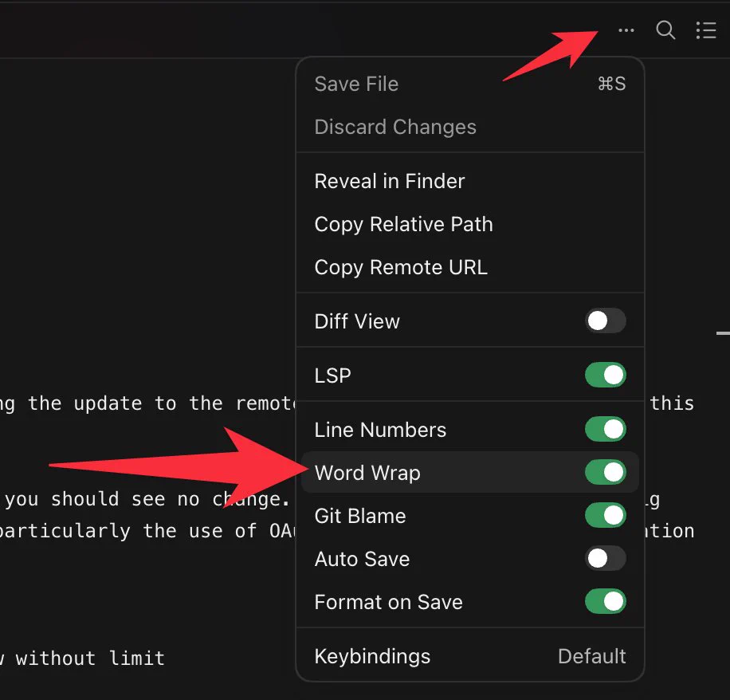
Task: Turn off Format on Save
Action: [605, 601]
